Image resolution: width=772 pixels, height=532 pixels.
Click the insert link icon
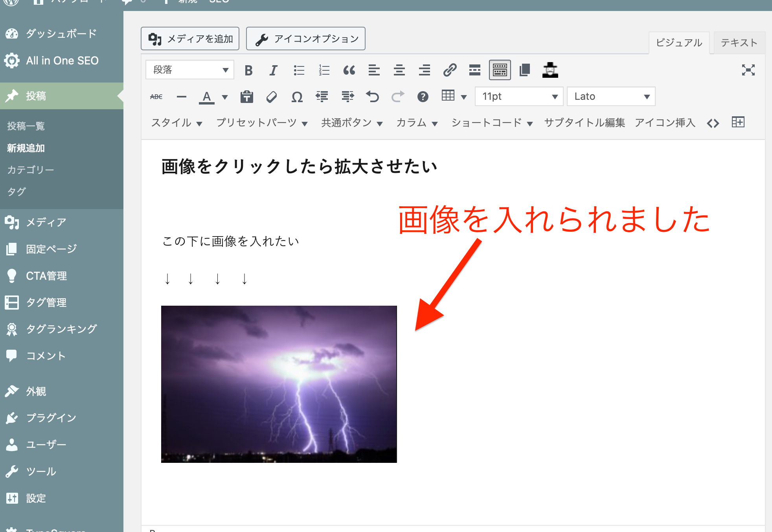pyautogui.click(x=450, y=70)
